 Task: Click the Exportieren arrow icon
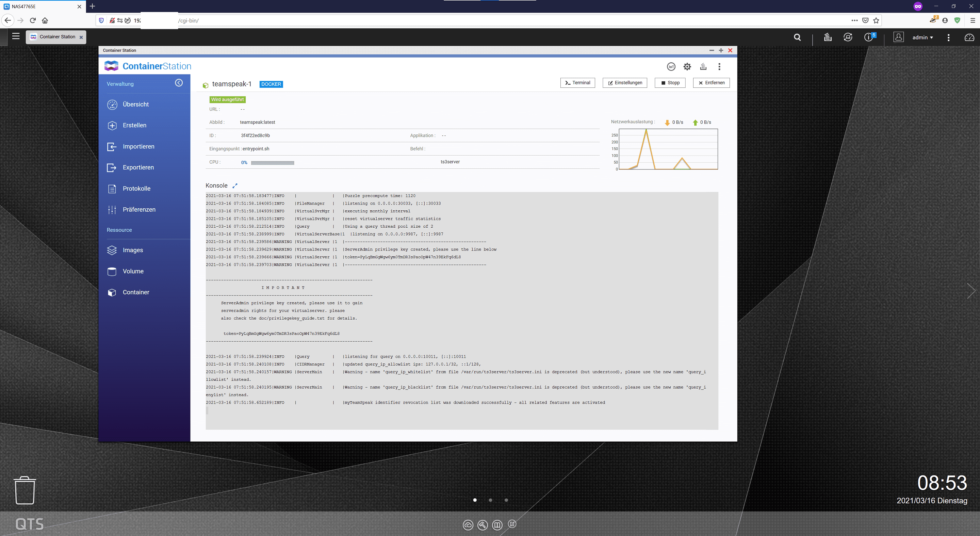[112, 168]
